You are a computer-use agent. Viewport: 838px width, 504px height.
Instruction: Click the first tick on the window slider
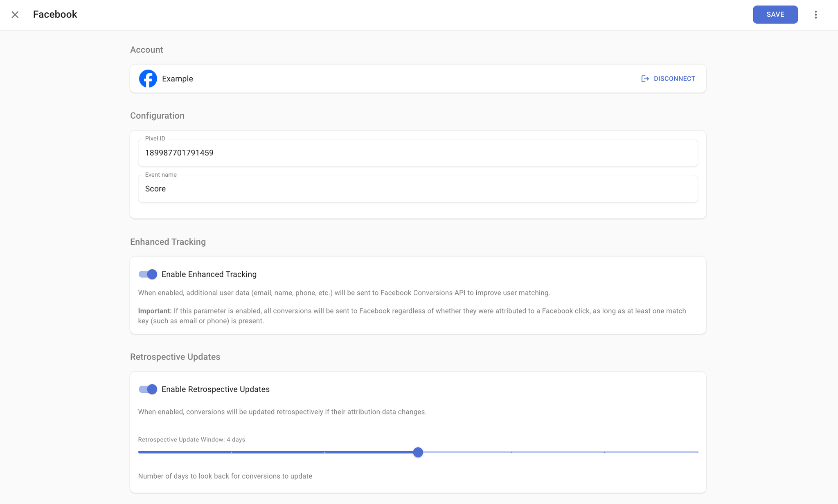(232, 452)
